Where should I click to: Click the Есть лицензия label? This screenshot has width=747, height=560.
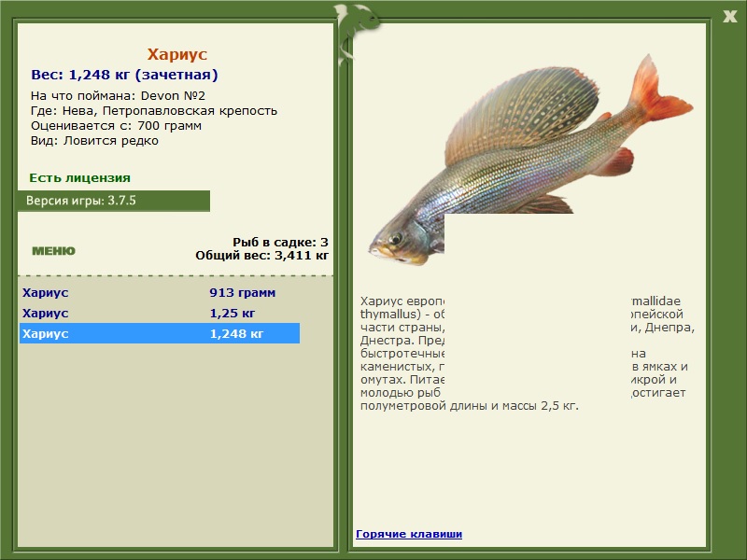pos(79,177)
